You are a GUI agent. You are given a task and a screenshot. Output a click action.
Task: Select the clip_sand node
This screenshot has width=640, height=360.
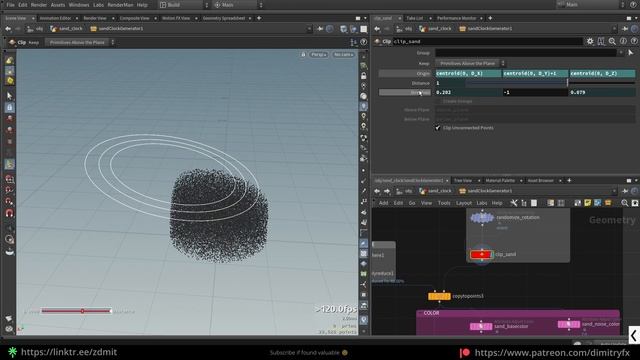pyautogui.click(x=482, y=254)
